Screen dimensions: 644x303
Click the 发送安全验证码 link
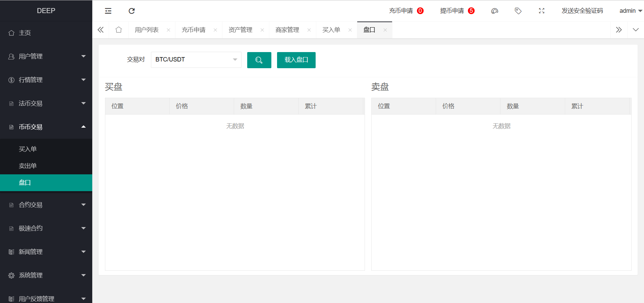pyautogui.click(x=582, y=11)
